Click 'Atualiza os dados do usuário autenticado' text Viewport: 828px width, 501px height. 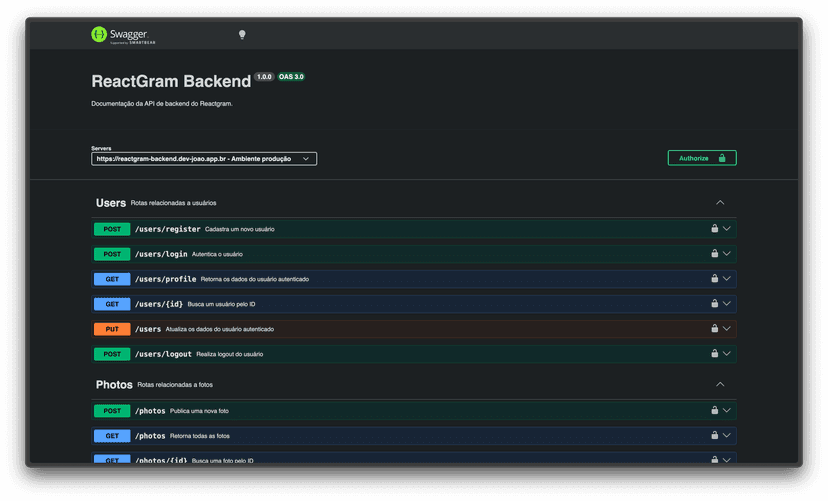pyautogui.click(x=220, y=329)
